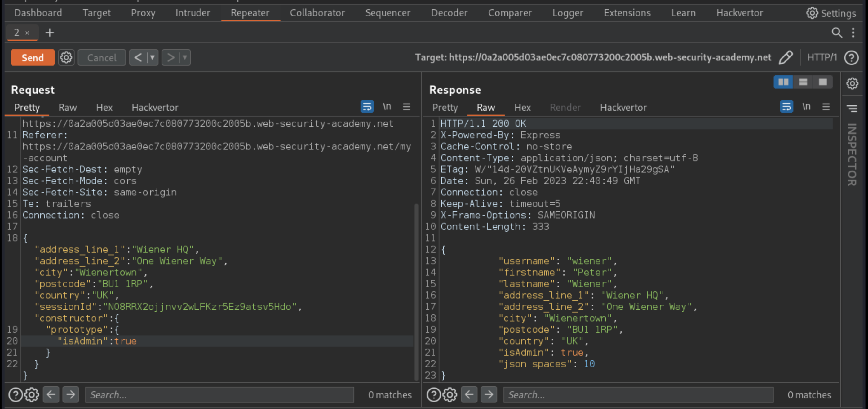Jump to next match in Response search

pos(489,394)
